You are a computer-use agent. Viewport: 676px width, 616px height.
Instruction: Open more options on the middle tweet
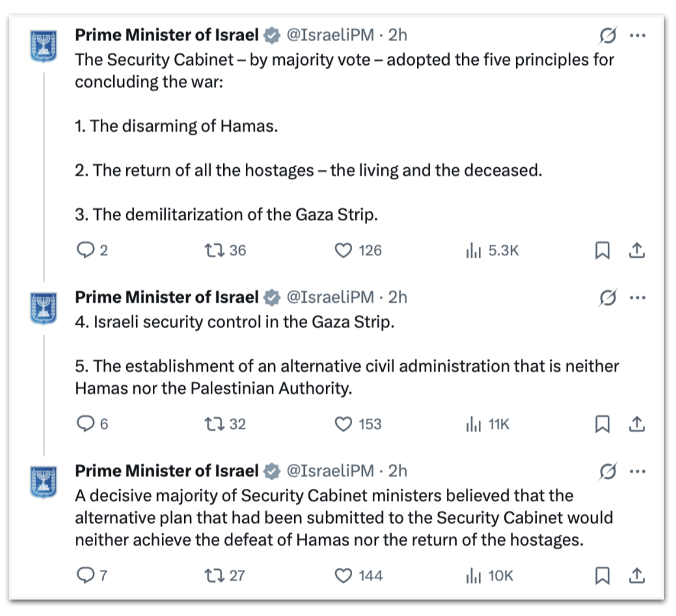tap(638, 297)
